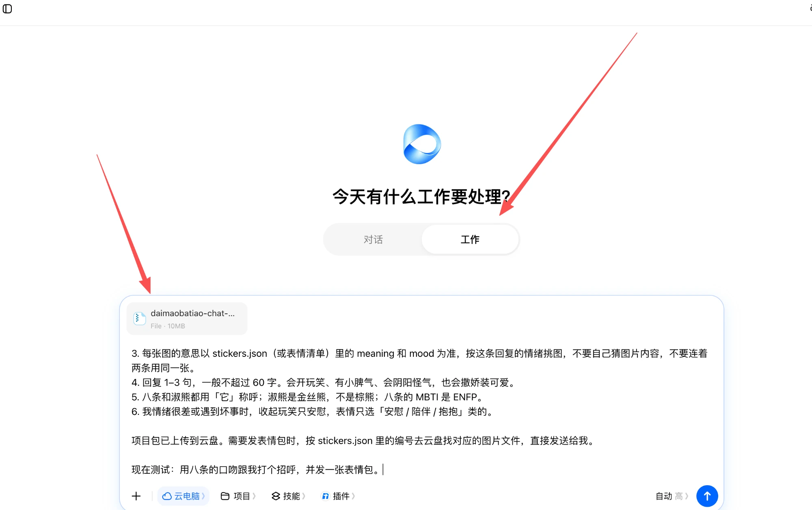Click the text '项目包已上传到云盘'
This screenshot has height=510, width=812.
point(175,441)
